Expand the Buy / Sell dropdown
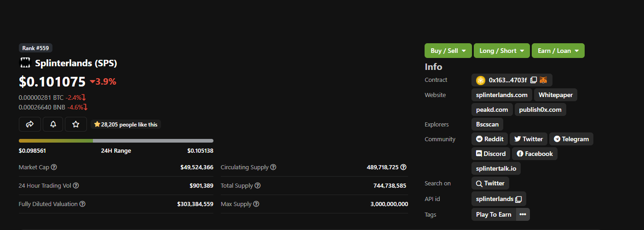Viewport: 644px width, 230px height. tap(448, 51)
